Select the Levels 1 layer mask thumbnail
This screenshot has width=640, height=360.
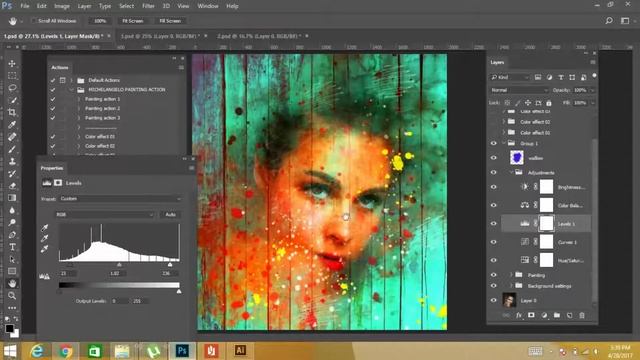pos(547,224)
